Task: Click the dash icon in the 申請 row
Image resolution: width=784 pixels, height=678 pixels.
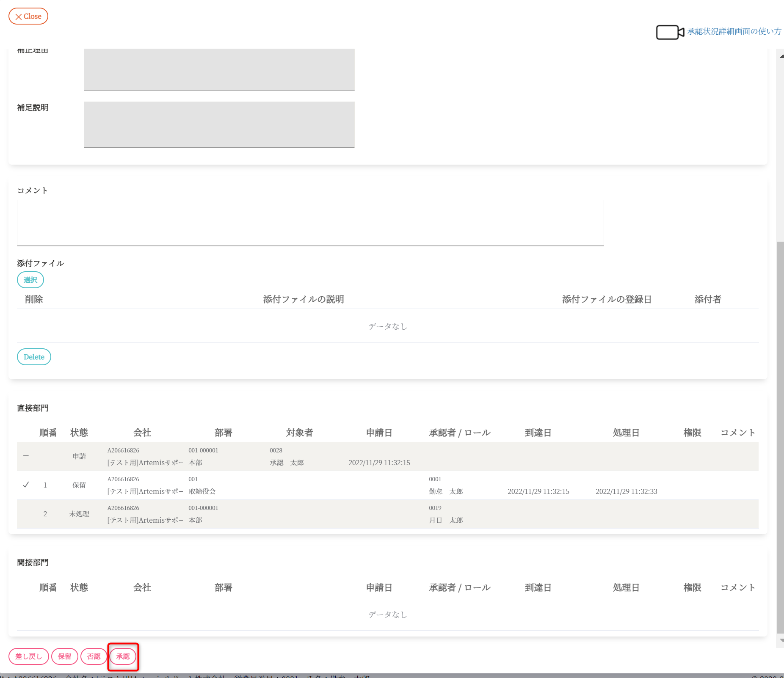Action: click(x=26, y=456)
